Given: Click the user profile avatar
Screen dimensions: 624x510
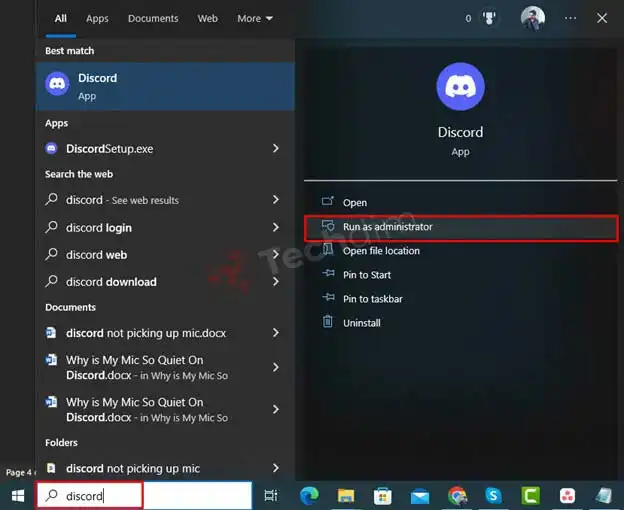Looking at the screenshot, I should pyautogui.click(x=532, y=18).
